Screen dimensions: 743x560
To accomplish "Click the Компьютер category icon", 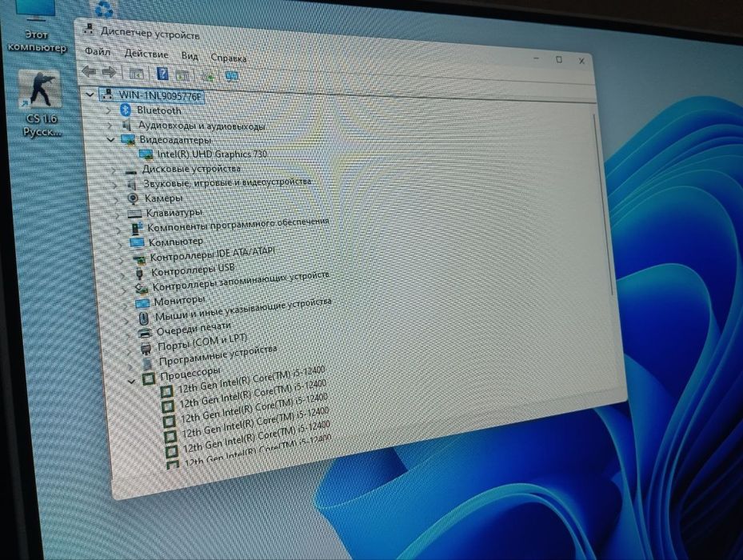I will (137, 243).
